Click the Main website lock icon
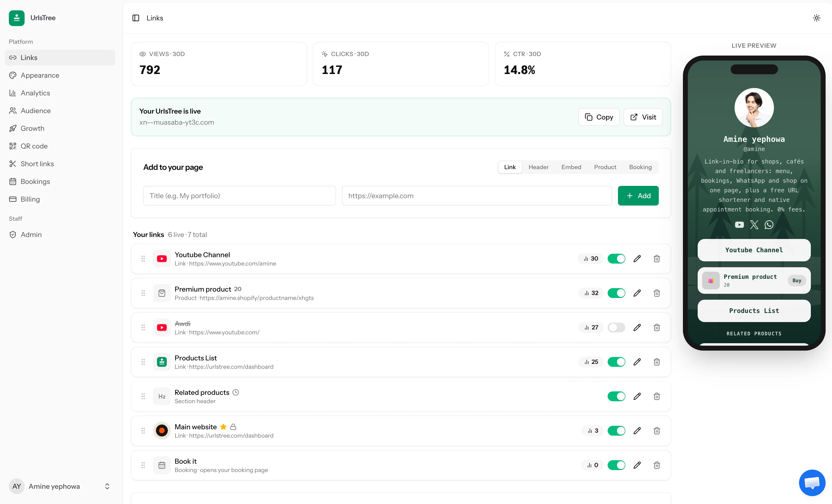Screen dimensions: 832x504 233,427
